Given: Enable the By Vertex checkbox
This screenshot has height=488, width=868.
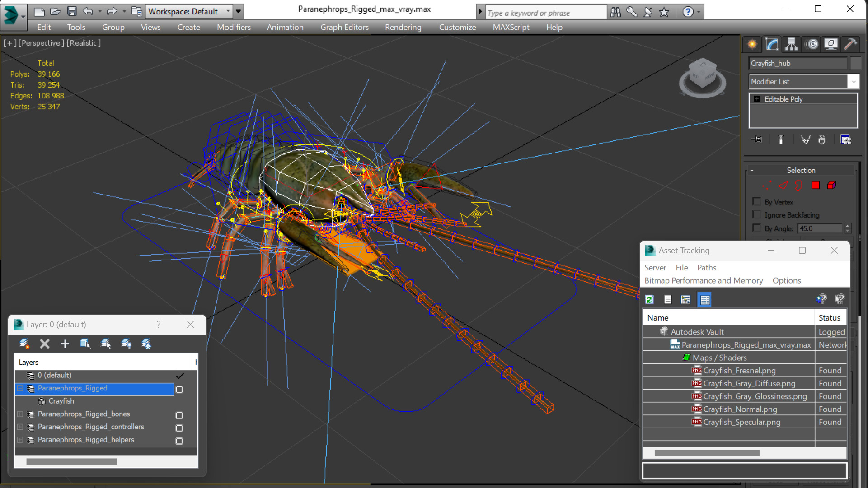Looking at the screenshot, I should (x=757, y=201).
